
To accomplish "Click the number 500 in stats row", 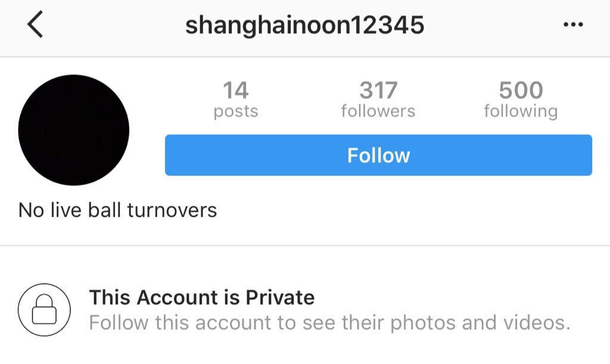I will pyautogui.click(x=521, y=90).
